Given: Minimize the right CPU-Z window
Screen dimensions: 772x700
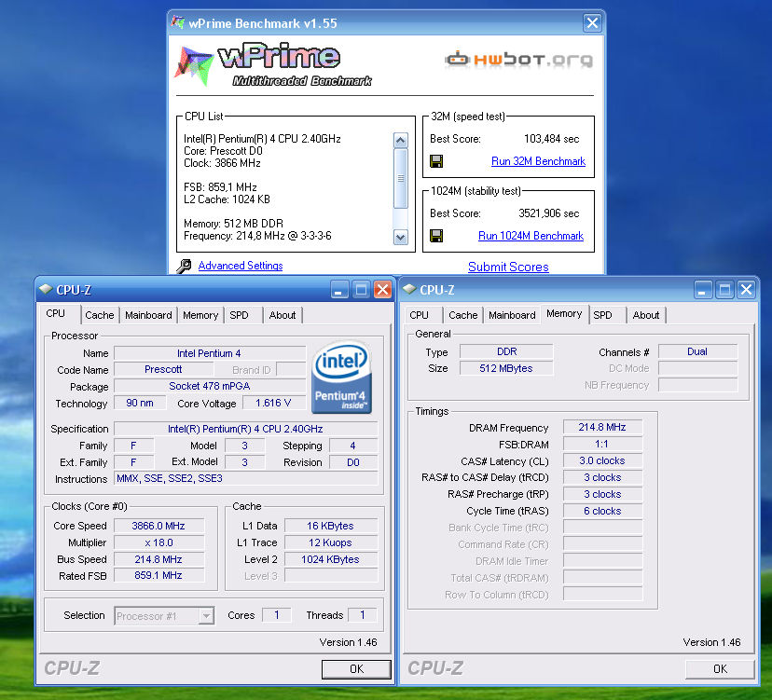Looking at the screenshot, I should (703, 290).
